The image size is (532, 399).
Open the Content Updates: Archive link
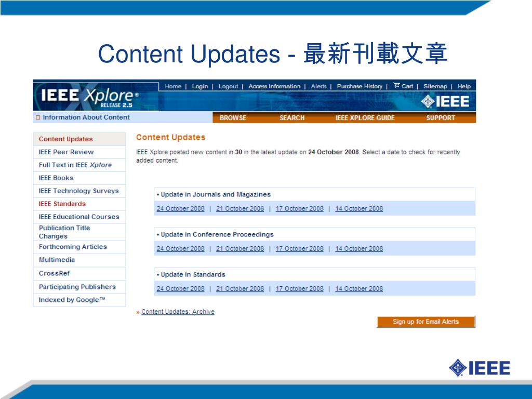point(178,312)
